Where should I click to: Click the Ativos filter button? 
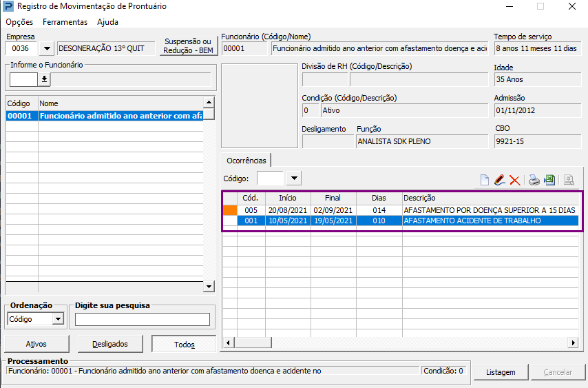pos(36,344)
